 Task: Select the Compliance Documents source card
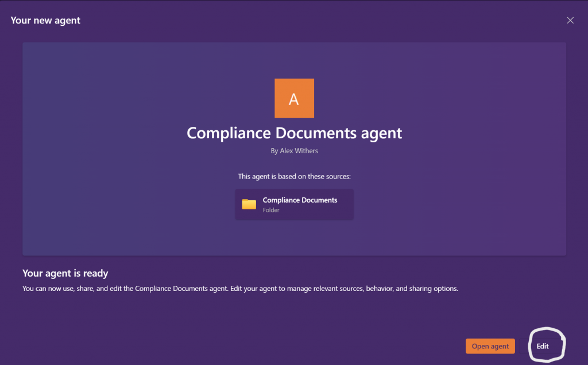(x=294, y=204)
